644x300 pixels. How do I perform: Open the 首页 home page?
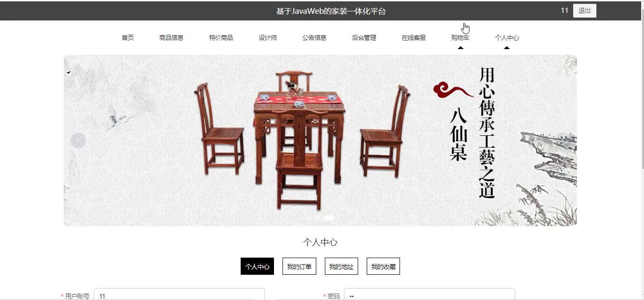tap(128, 38)
